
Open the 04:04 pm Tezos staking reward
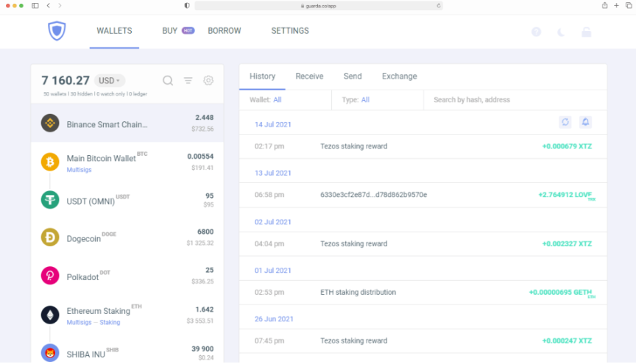[x=423, y=243]
